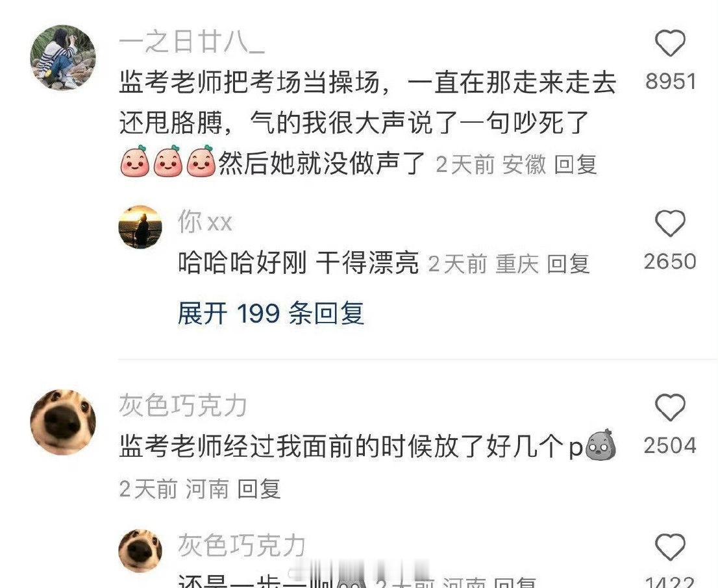Image resolution: width=718 pixels, height=588 pixels.
Task: Reply to the 安徽 comment via 回复
Action: 576,164
